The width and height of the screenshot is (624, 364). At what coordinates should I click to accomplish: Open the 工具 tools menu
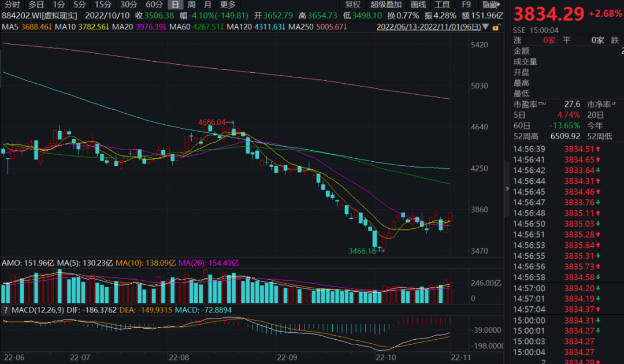click(442, 5)
